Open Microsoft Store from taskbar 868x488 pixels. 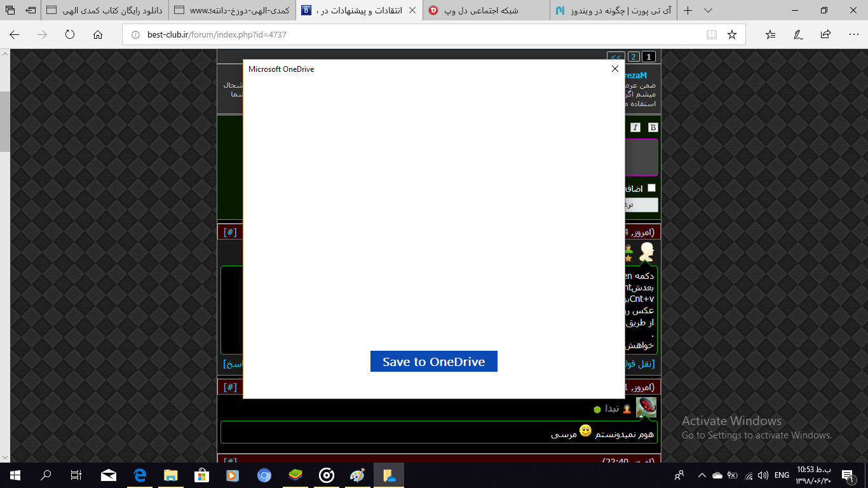[x=201, y=475]
